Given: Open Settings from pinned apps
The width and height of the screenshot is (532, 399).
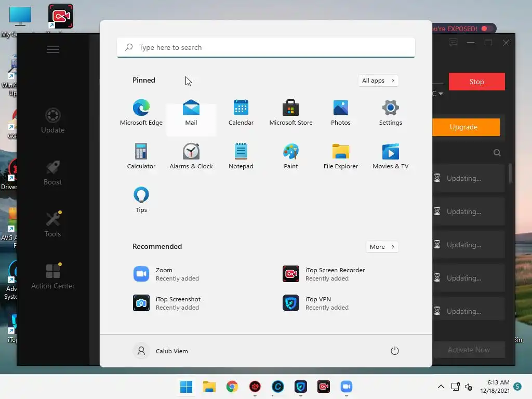Looking at the screenshot, I should (391, 113).
